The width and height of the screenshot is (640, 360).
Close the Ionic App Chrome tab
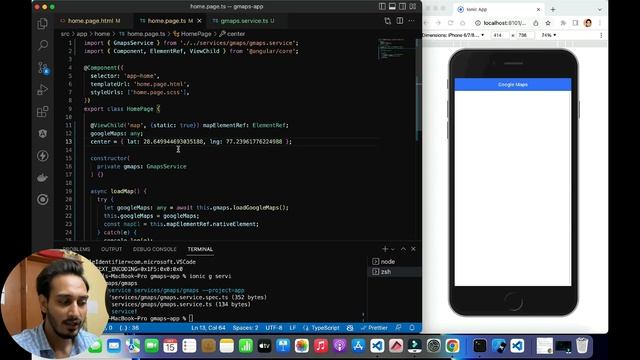click(538, 9)
